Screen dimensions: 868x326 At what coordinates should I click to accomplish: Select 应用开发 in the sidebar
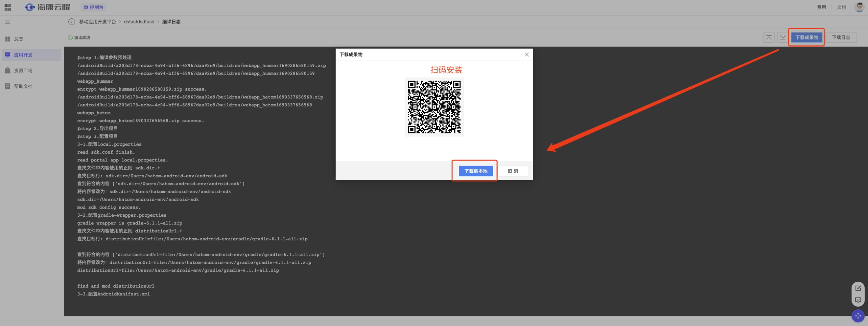coord(31,55)
